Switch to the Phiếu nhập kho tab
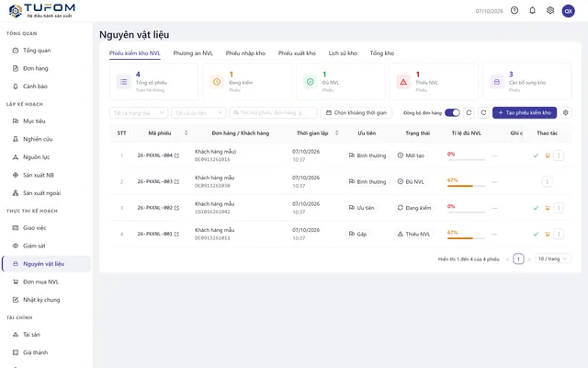Image resolution: width=588 pixels, height=368 pixels. pos(245,53)
